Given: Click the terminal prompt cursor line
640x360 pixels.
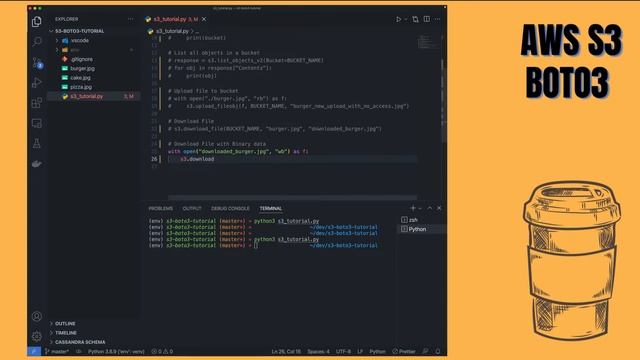Looking at the screenshot, I should click(263, 245).
